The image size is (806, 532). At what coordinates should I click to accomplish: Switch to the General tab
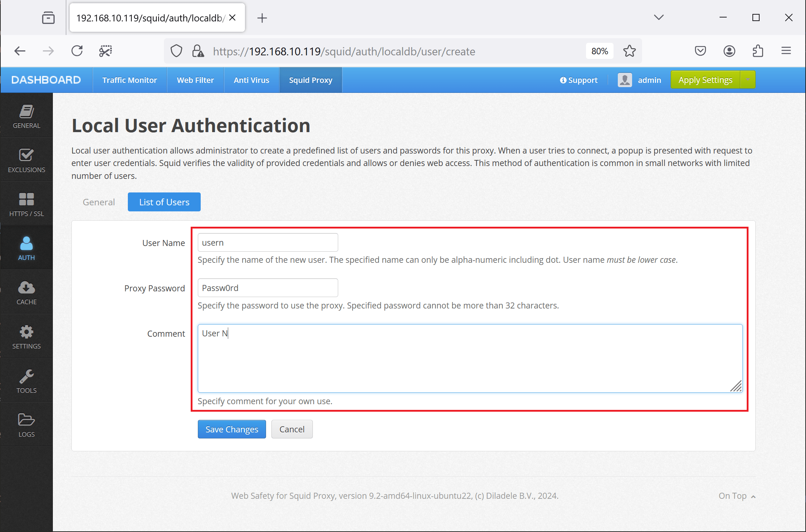click(x=99, y=202)
